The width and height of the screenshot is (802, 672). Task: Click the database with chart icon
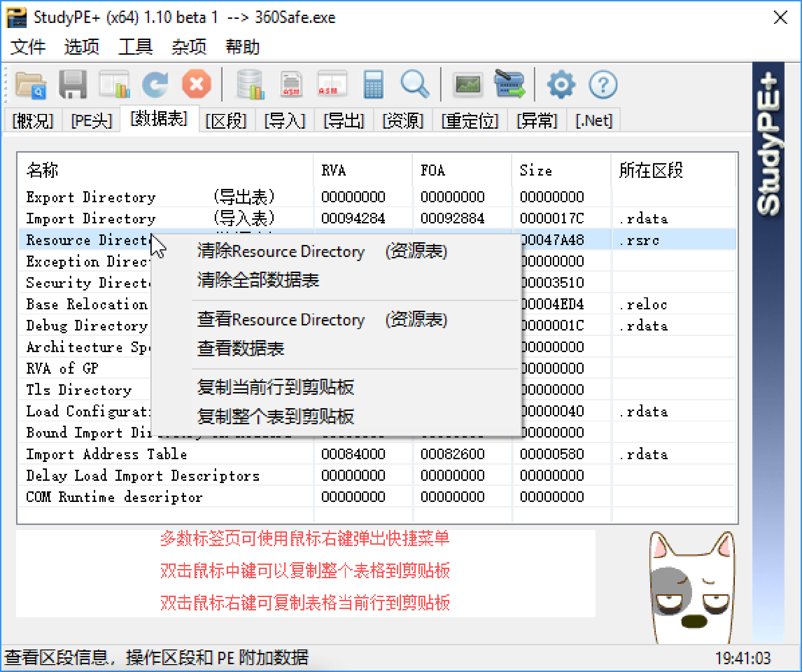pyautogui.click(x=250, y=85)
